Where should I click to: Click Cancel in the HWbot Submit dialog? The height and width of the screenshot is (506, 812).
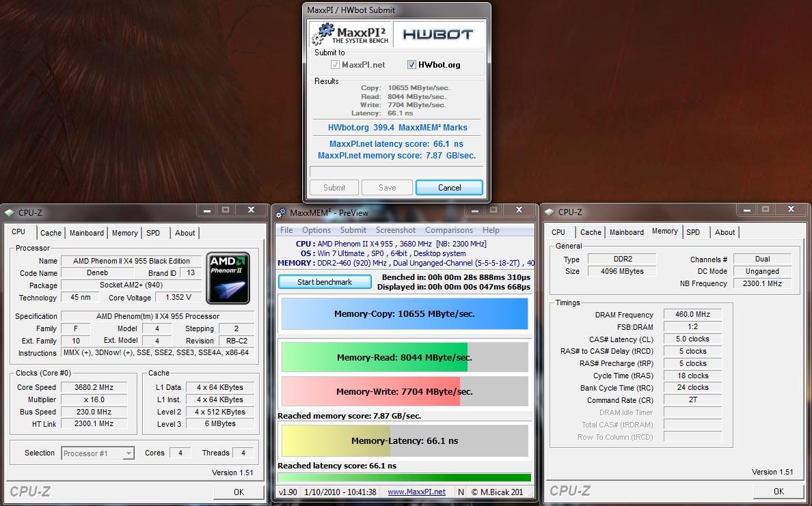[x=449, y=188]
